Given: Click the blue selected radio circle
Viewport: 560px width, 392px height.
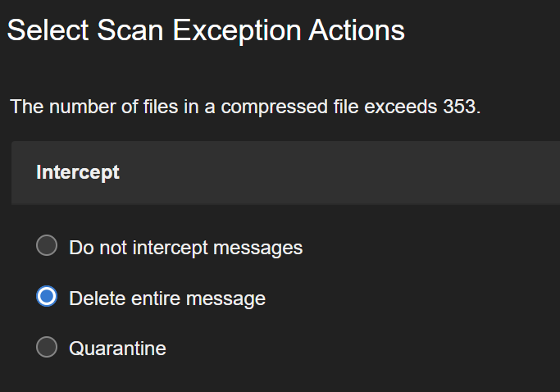Looking at the screenshot, I should pyautogui.click(x=48, y=297).
